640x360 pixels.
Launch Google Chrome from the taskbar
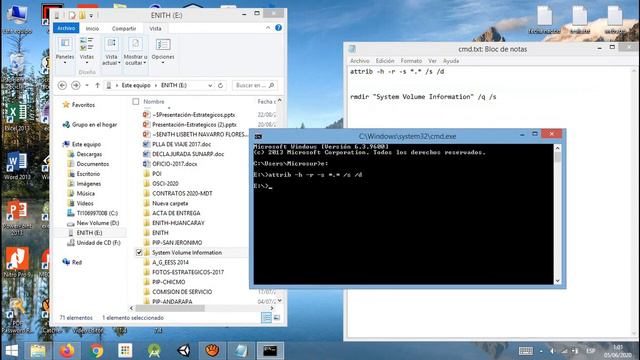[97, 351]
